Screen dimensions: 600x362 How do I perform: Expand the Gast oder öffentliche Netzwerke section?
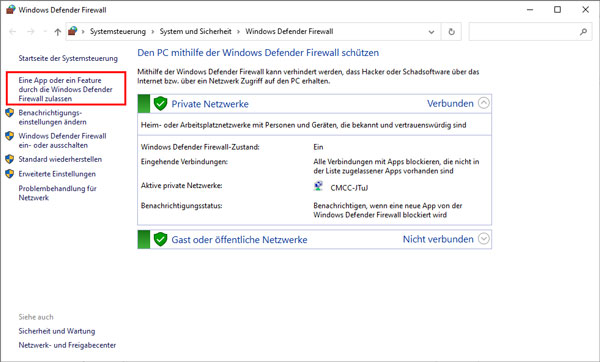point(484,239)
